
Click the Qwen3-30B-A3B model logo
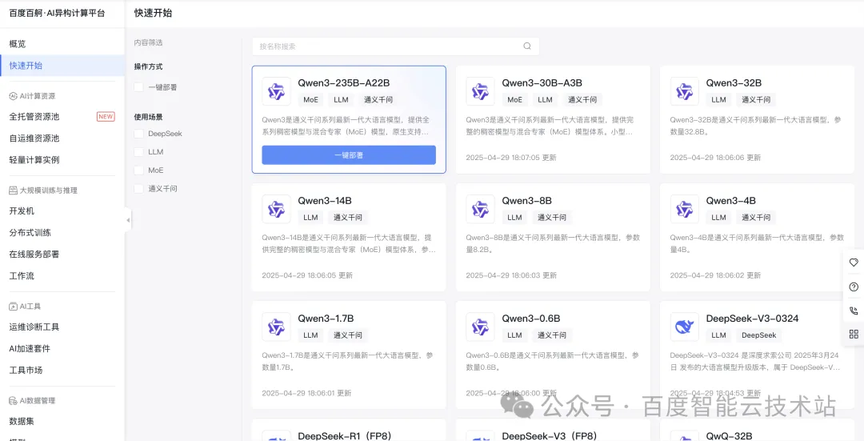[480, 92]
